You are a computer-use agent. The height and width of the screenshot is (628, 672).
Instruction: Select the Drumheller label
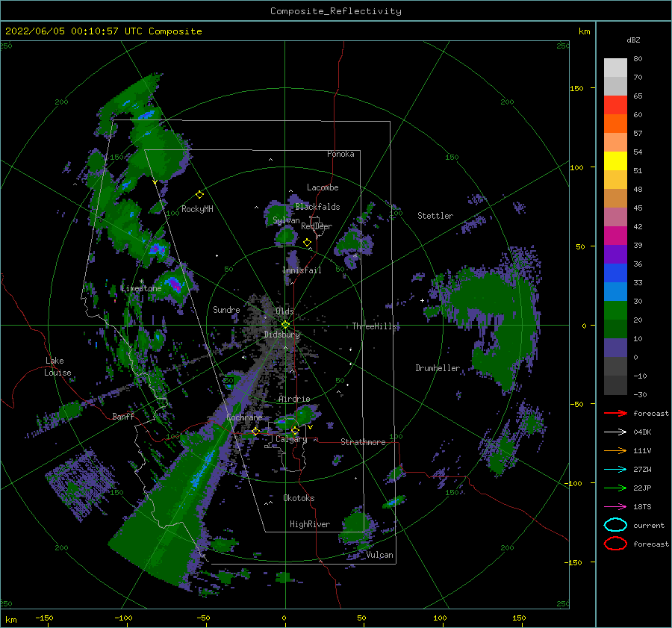pos(438,368)
